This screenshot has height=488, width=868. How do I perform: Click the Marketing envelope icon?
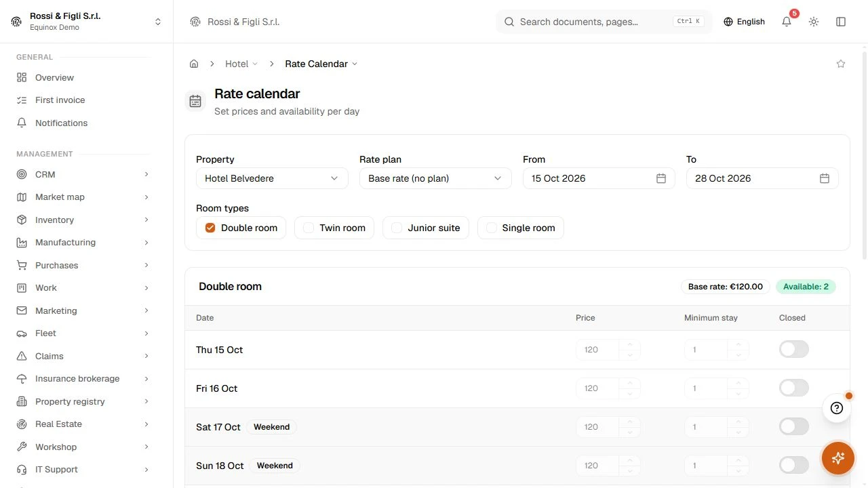(22, 310)
